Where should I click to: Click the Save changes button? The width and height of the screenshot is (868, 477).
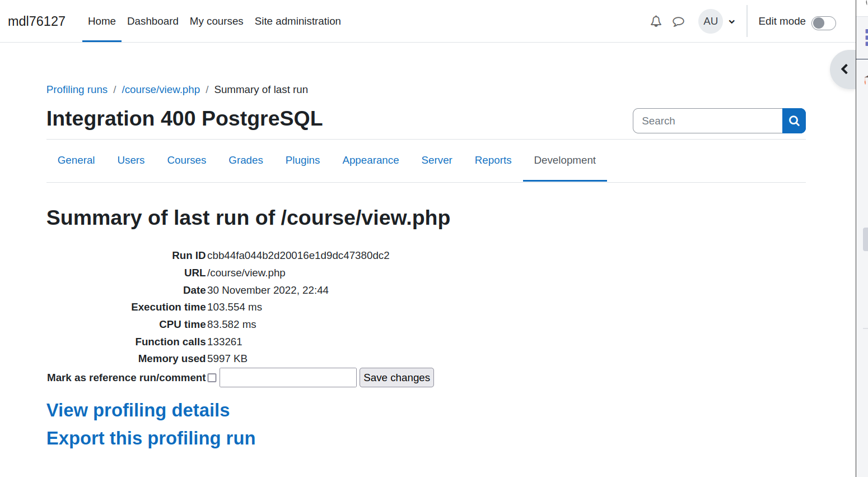[396, 378]
